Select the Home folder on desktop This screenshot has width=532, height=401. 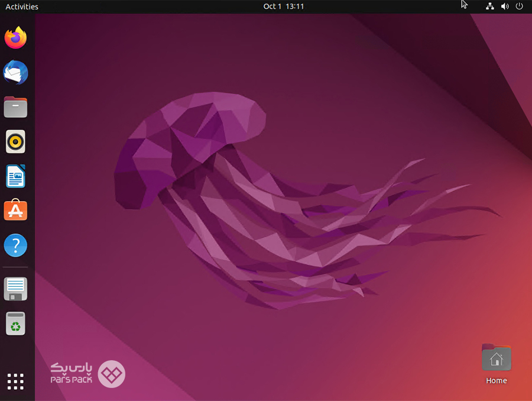pyautogui.click(x=497, y=358)
